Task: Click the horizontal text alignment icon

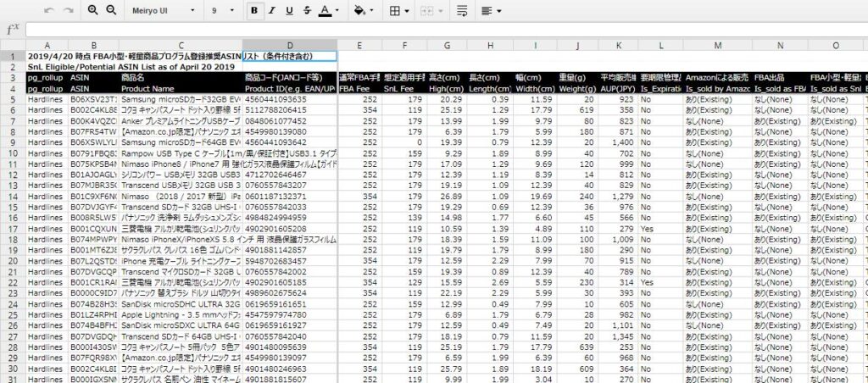Action: tap(486, 10)
